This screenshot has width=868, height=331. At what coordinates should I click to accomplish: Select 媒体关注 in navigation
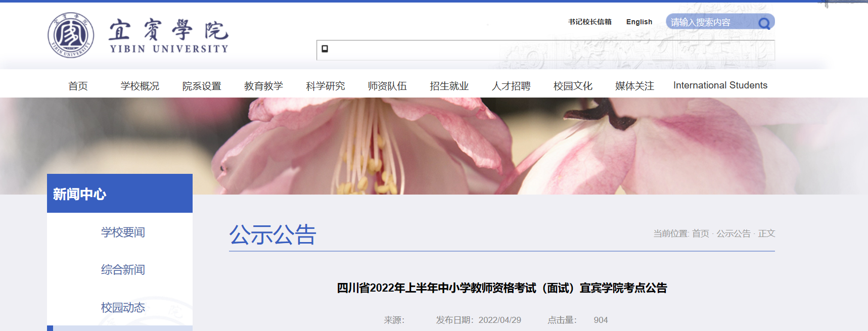pos(634,86)
